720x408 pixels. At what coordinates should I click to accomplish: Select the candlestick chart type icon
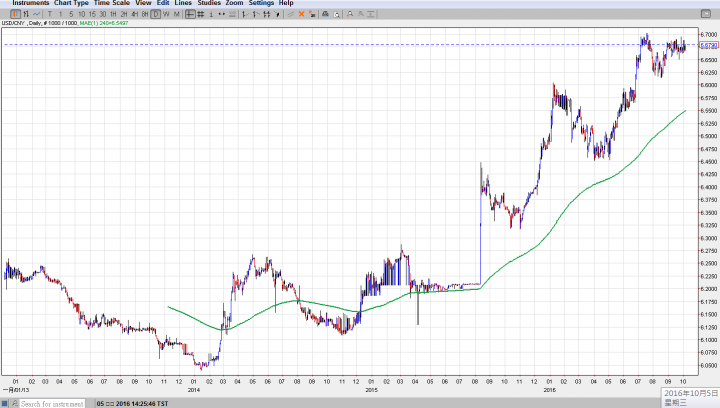(15, 14)
